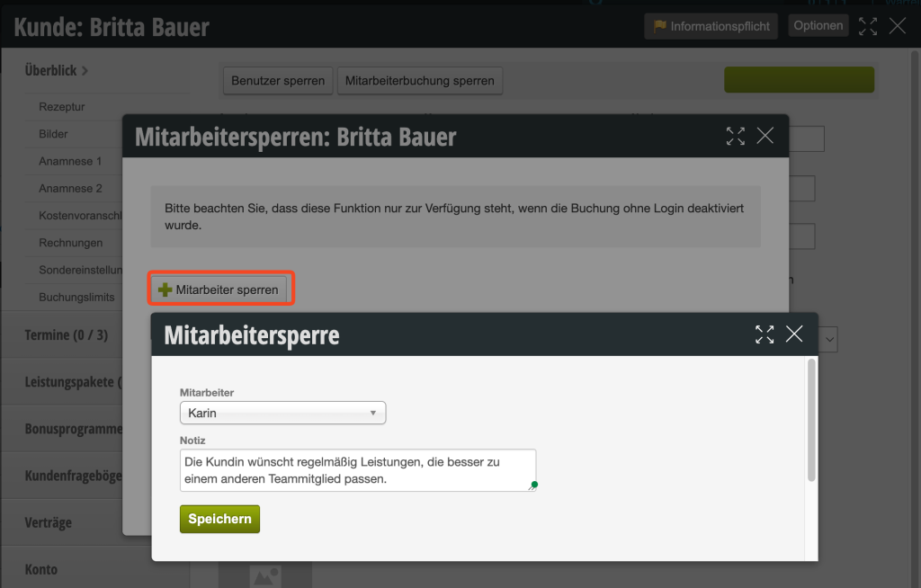Image resolution: width=921 pixels, height=588 pixels.
Task: Click the Informationspflicht flag button
Action: (711, 26)
